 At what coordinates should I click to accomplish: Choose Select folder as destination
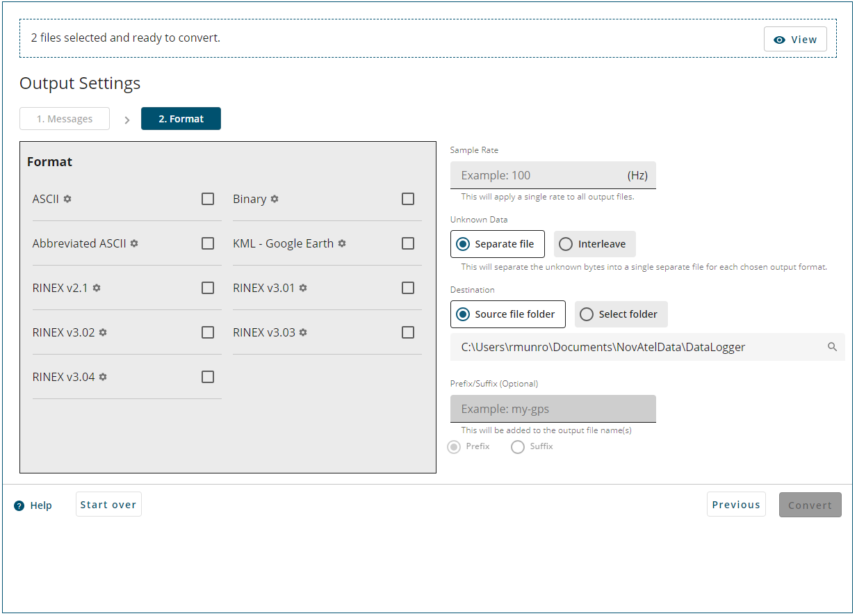point(621,314)
